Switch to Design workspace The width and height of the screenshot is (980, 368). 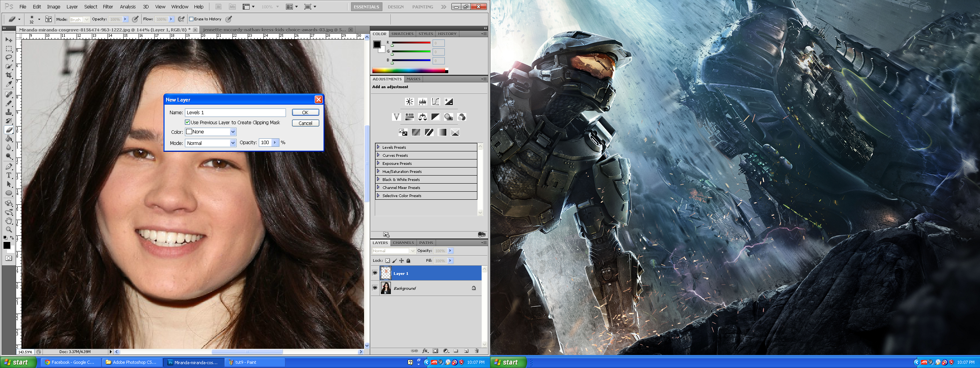tap(395, 7)
